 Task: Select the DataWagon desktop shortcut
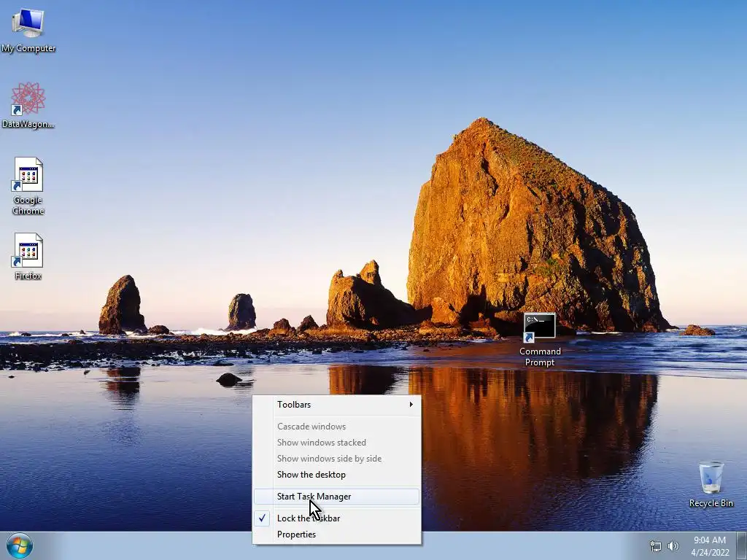click(28, 106)
